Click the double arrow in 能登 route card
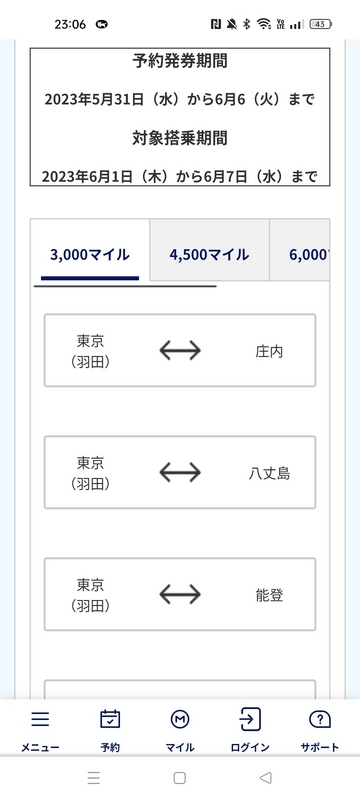Image resolution: width=360 pixels, height=800 pixels. [x=180, y=594]
